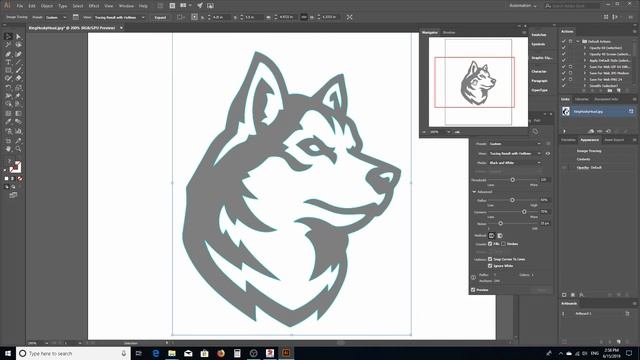This screenshot has width=640, height=360.
Task: Toggle Default Actions set checkmark
Action: [564, 41]
